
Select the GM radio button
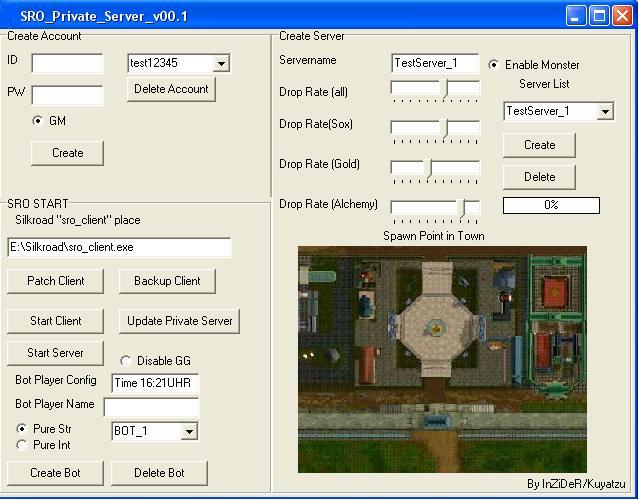point(38,121)
